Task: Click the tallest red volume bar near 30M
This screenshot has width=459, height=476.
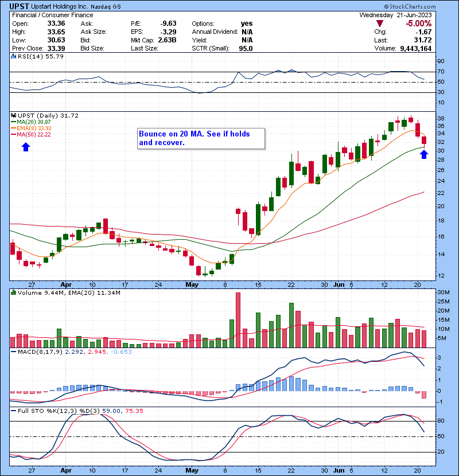Action: pyautogui.click(x=238, y=320)
